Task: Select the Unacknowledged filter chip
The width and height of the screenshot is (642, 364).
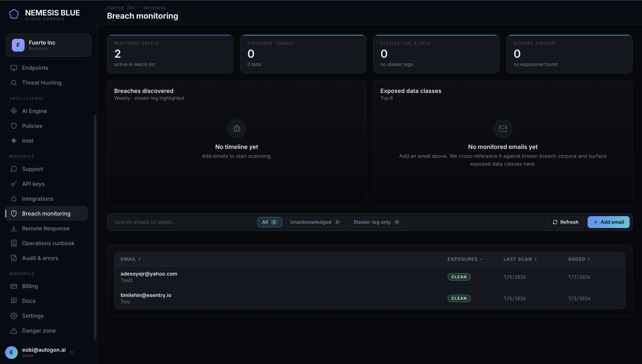Action: point(315,222)
